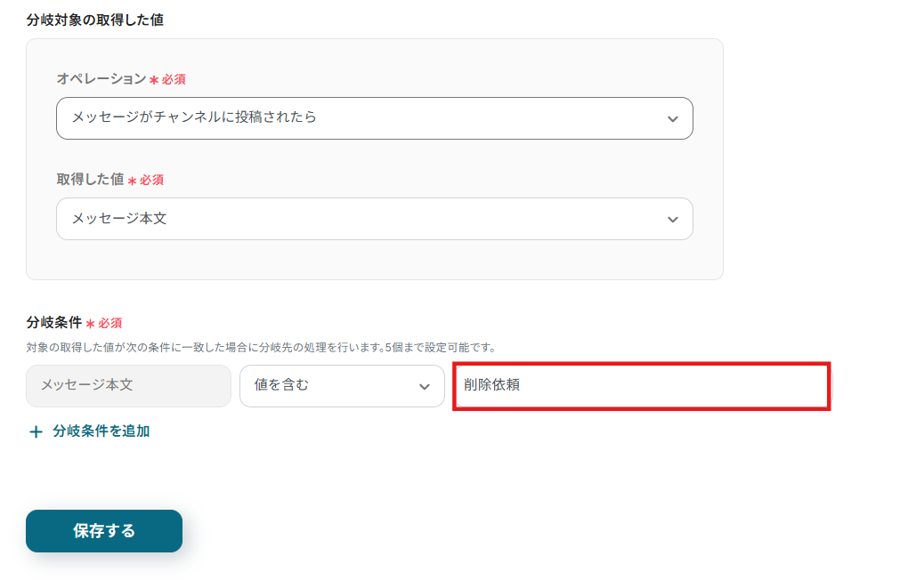Select the text メッセージがチャンネルに投稿されたら
The width and height of the screenshot is (900, 588).
194,117
